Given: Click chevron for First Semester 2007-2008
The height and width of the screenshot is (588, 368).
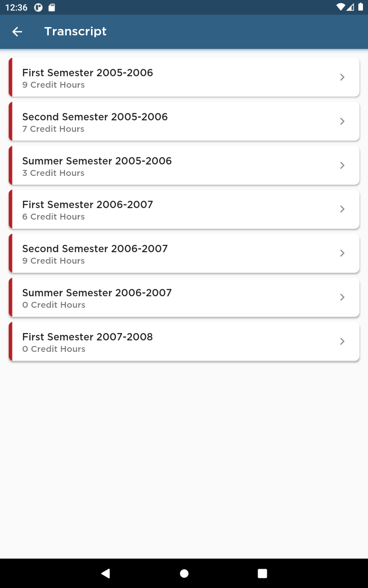Looking at the screenshot, I should (342, 341).
